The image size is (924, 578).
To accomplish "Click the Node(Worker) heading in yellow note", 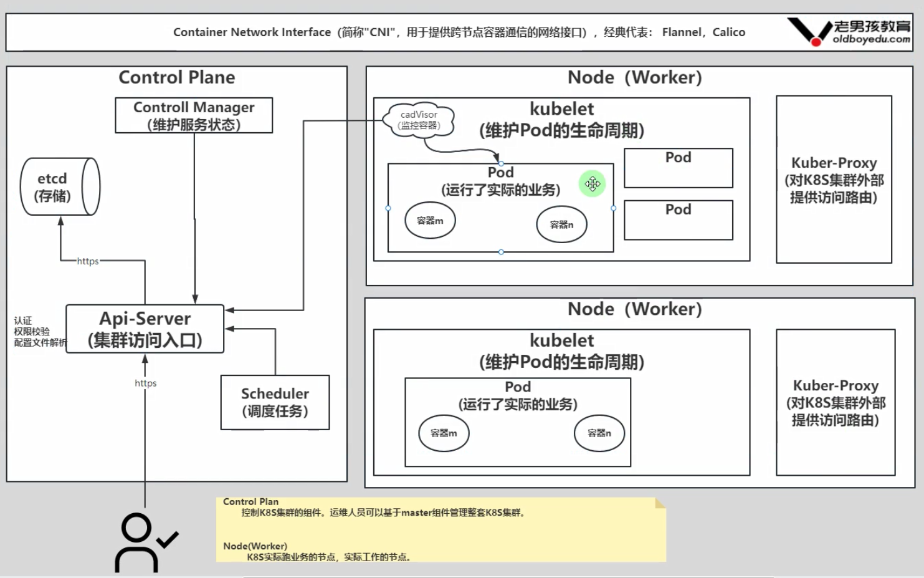I will coord(255,546).
